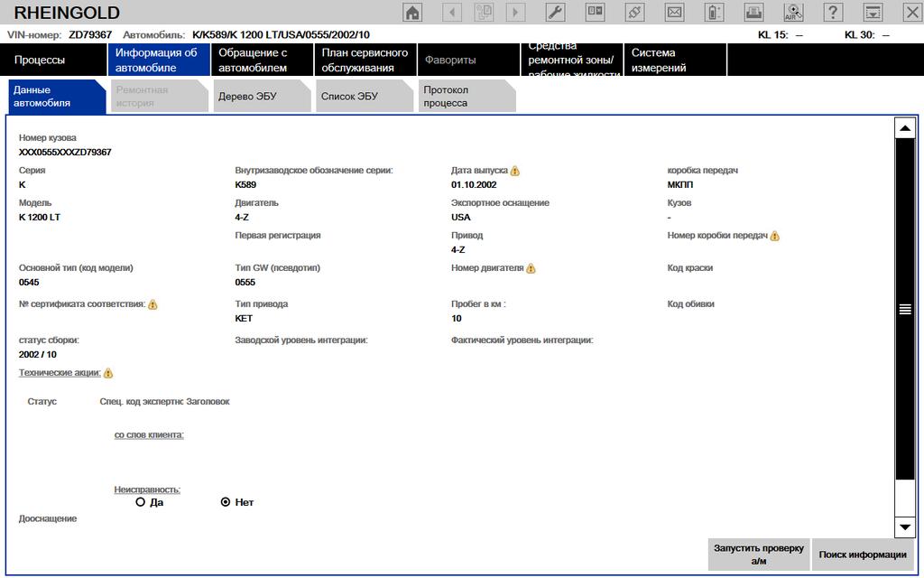Select the Да radio button

140,502
